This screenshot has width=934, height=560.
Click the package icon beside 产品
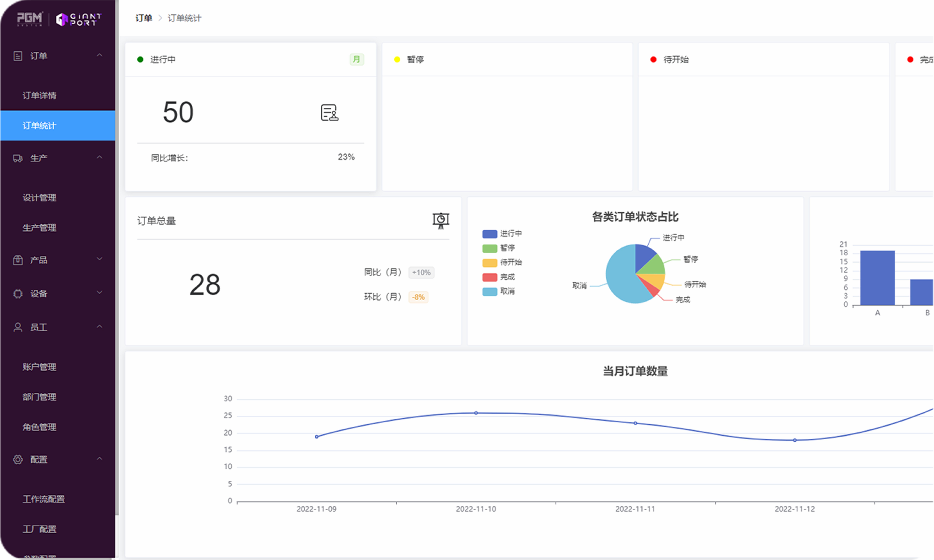pos(18,260)
